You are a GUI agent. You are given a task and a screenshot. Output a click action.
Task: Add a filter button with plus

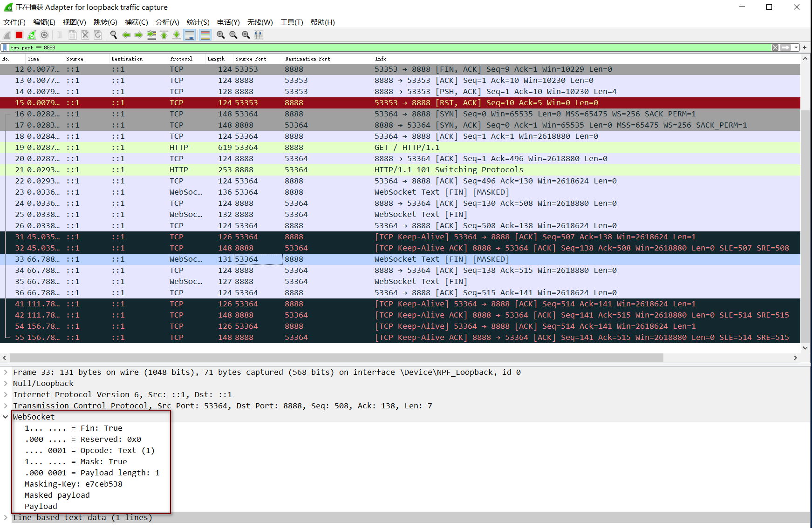(x=805, y=47)
